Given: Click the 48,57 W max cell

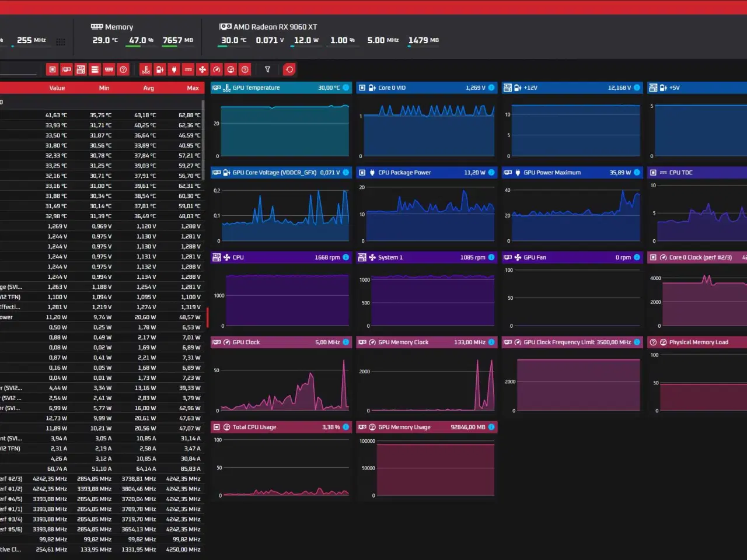Looking at the screenshot, I should tap(190, 317).
